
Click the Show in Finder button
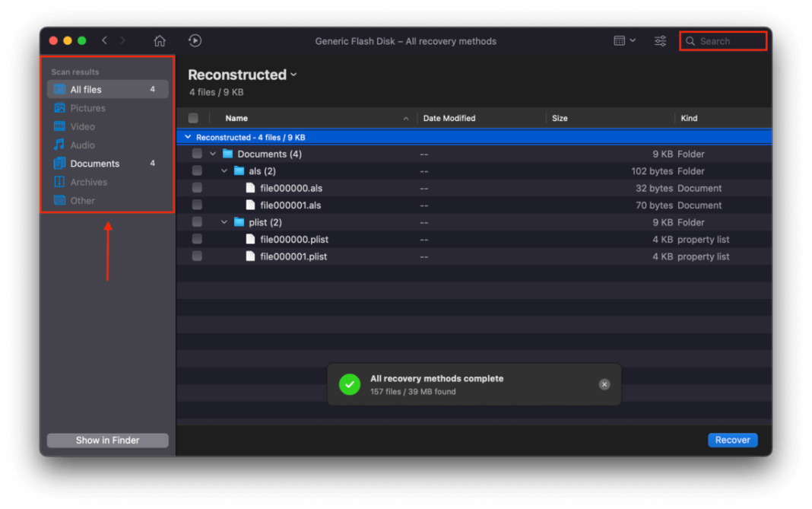click(x=107, y=440)
